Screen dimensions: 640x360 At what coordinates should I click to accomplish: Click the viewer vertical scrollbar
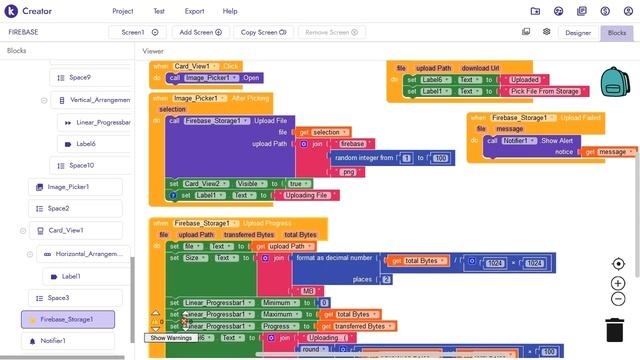(637, 216)
